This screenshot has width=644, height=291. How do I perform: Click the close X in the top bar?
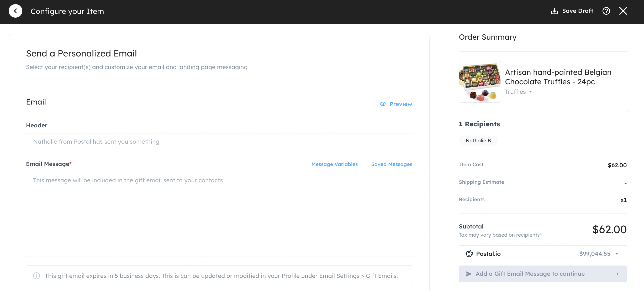coord(623,11)
